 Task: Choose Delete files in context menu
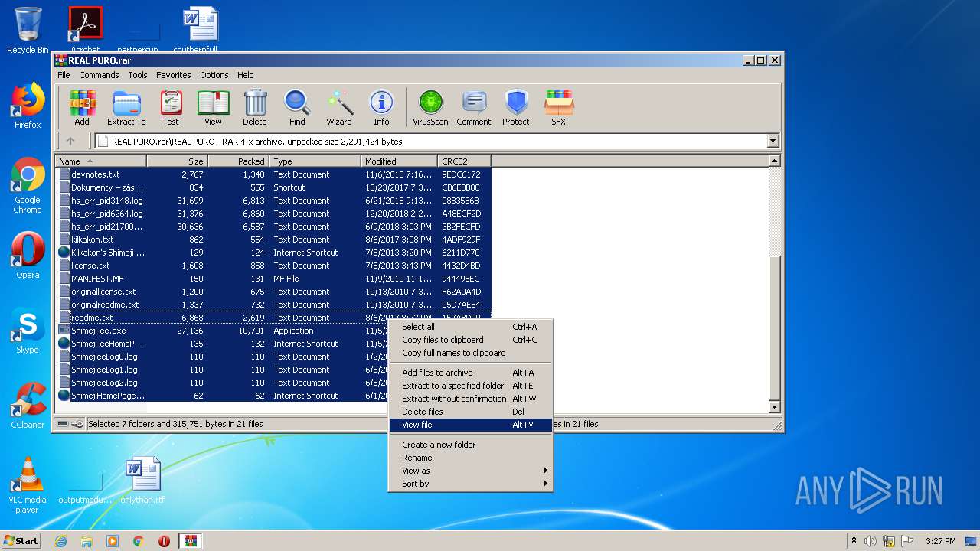click(x=470, y=412)
